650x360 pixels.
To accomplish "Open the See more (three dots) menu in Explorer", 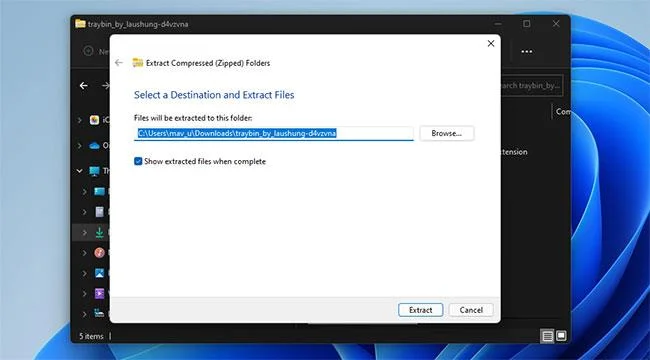I will [527, 51].
